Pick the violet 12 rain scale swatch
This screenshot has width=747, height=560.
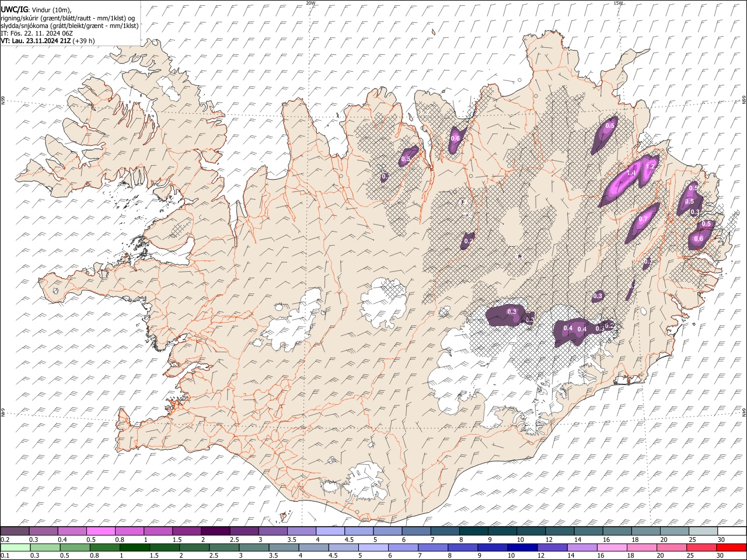(x=551, y=547)
